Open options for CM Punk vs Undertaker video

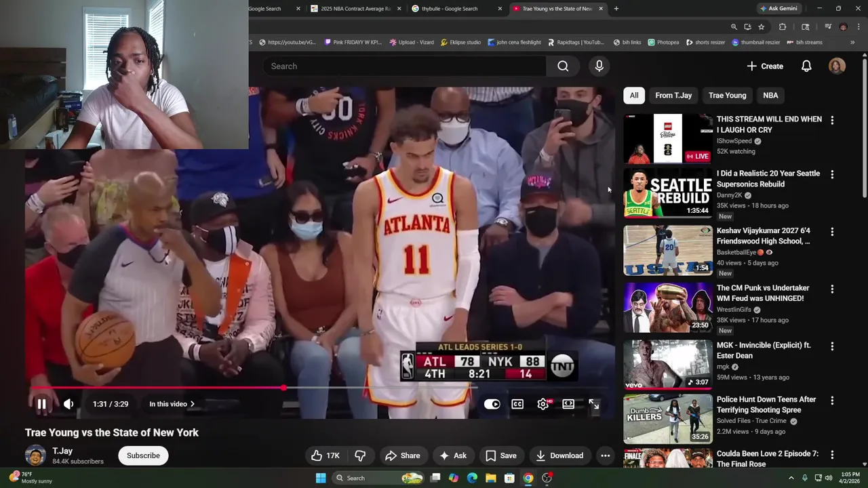(x=832, y=289)
